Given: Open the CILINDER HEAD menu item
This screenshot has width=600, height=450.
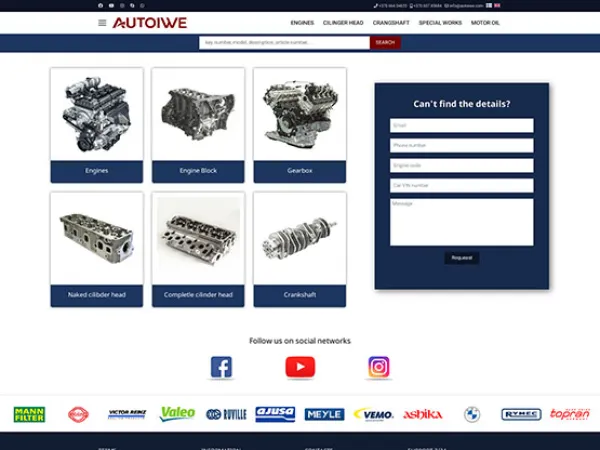Looking at the screenshot, I should click(343, 23).
